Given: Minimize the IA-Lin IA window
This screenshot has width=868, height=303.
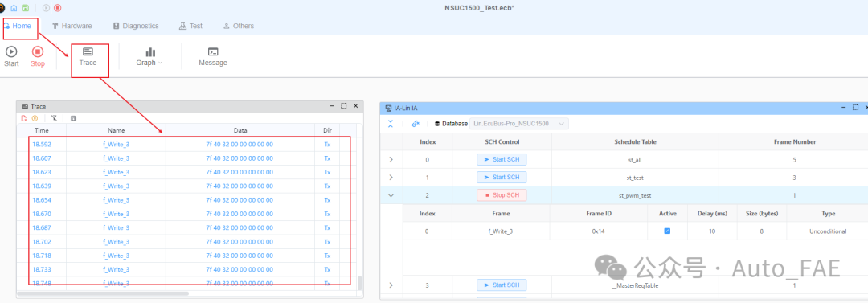Looking at the screenshot, I should [x=843, y=107].
